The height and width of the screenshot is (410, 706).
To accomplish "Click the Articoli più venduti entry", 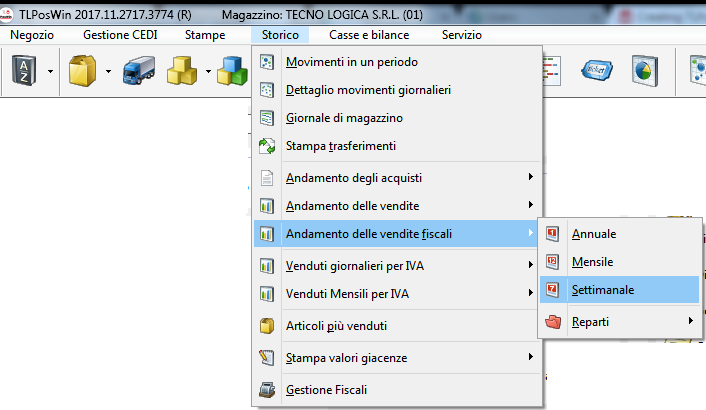I will [x=336, y=326].
